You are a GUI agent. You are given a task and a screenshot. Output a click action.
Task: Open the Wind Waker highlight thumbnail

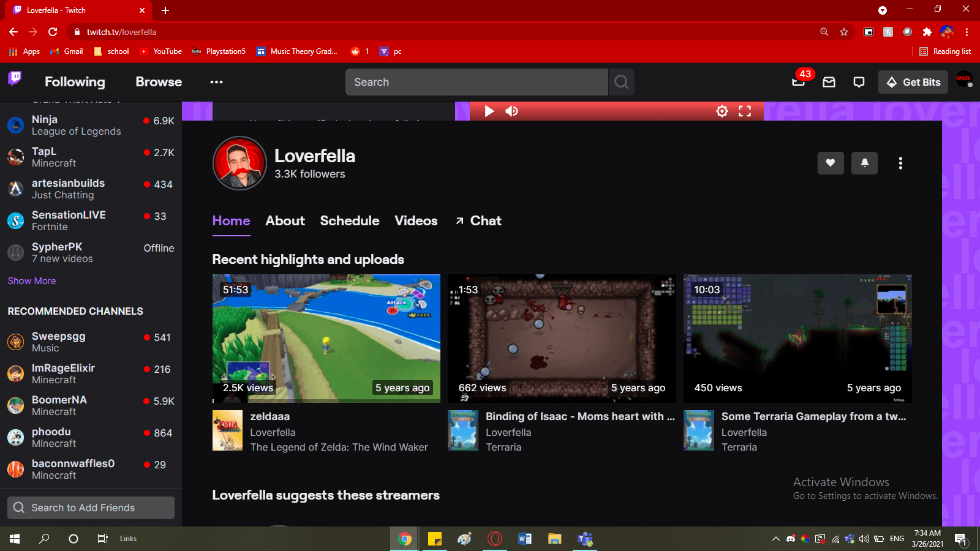tap(326, 339)
